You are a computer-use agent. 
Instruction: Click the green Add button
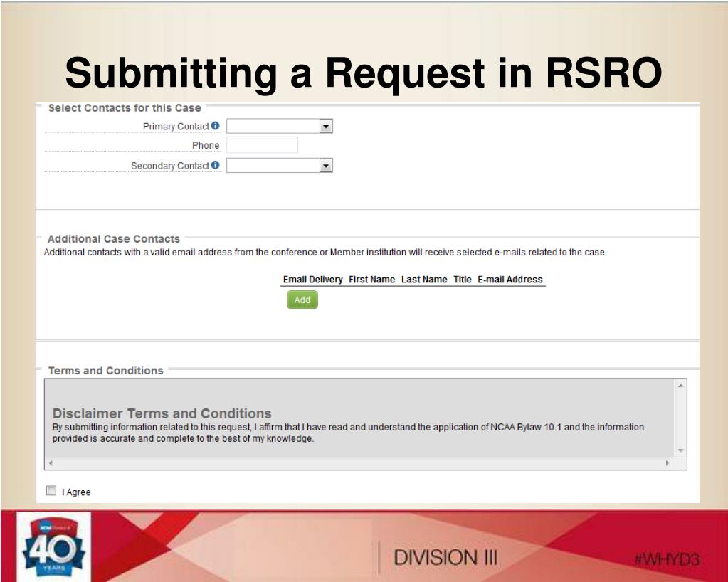tap(302, 300)
